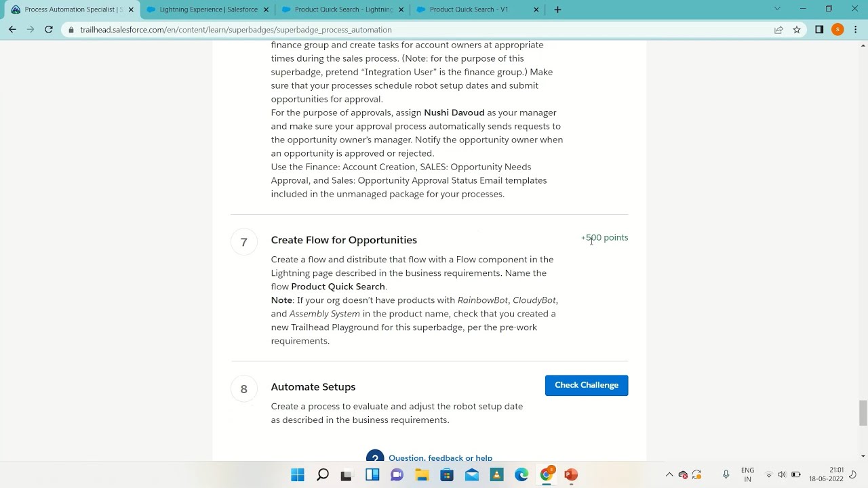
Task: Click the step number 7 circle
Action: click(243, 242)
